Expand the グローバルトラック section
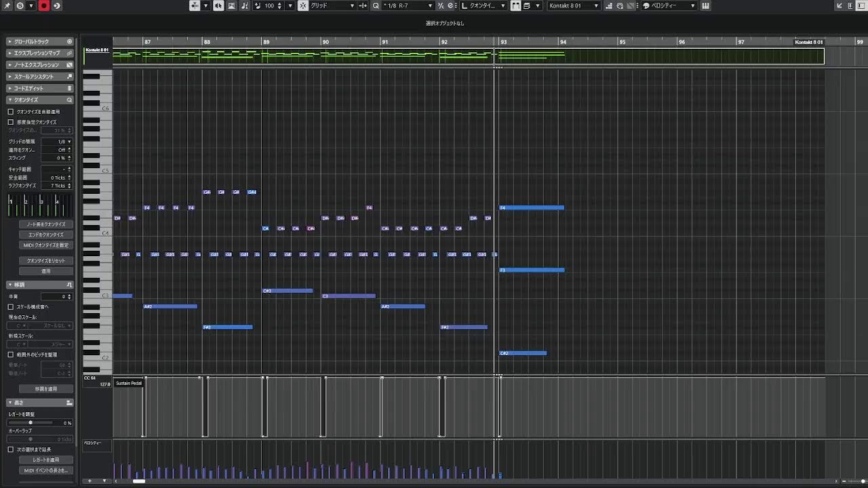 (x=39, y=41)
